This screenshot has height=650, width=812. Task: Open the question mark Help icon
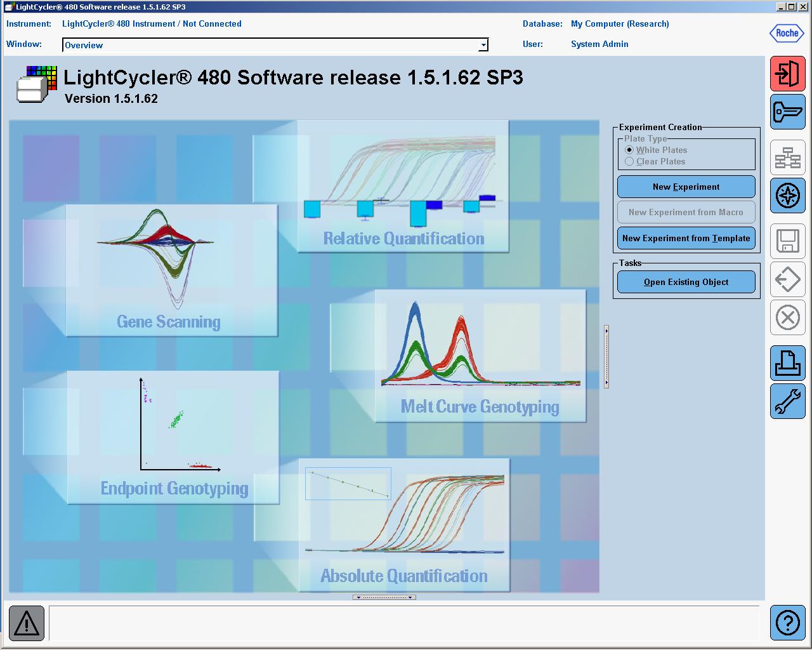[x=787, y=622]
